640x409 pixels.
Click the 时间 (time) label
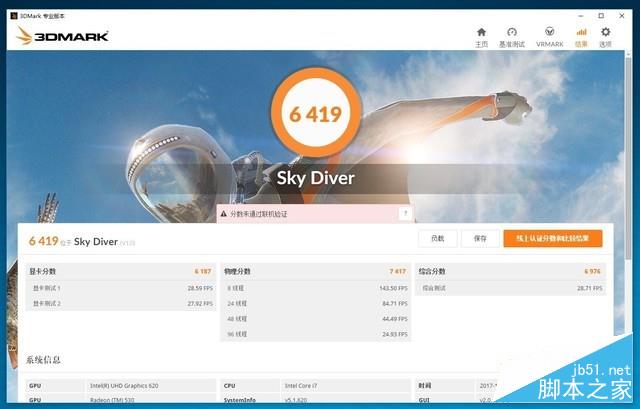[424, 385]
